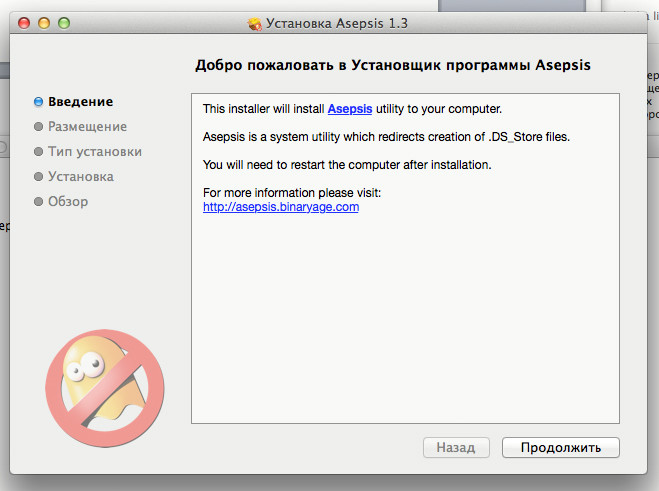The width and height of the screenshot is (659, 491).
Task: Visit the asepsis.binaryage.com URL link
Action: point(280,207)
